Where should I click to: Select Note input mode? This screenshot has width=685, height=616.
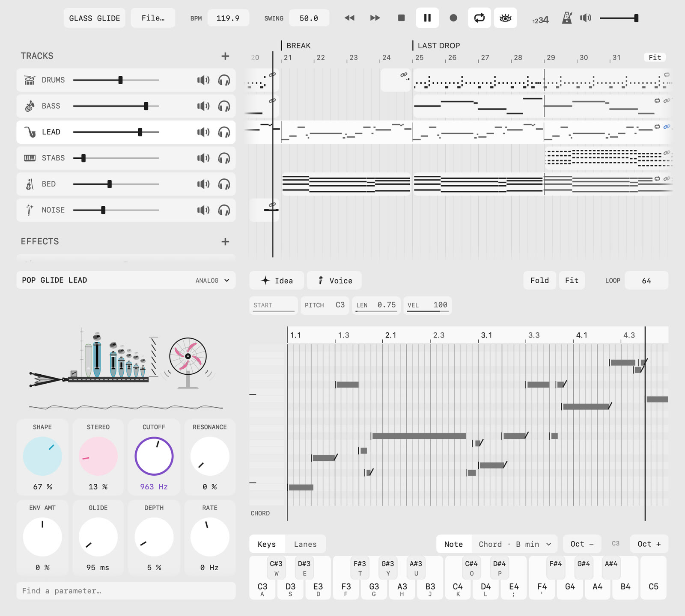tap(454, 544)
